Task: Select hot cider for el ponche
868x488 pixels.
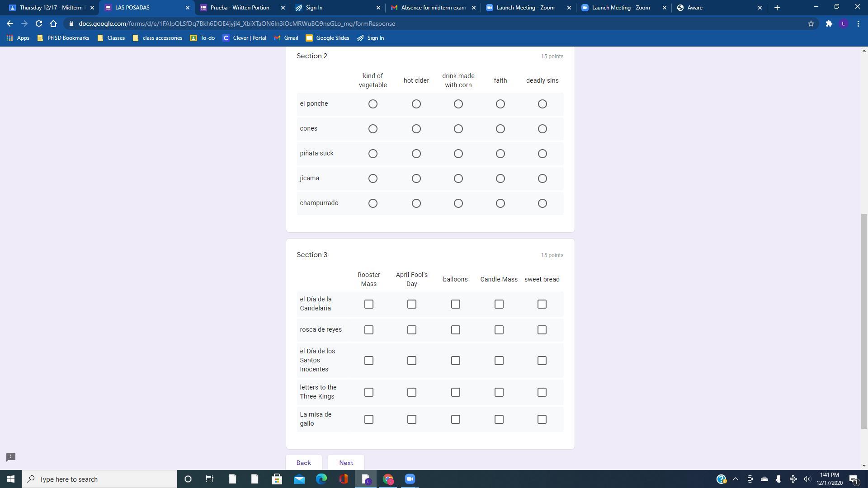Action: click(416, 104)
